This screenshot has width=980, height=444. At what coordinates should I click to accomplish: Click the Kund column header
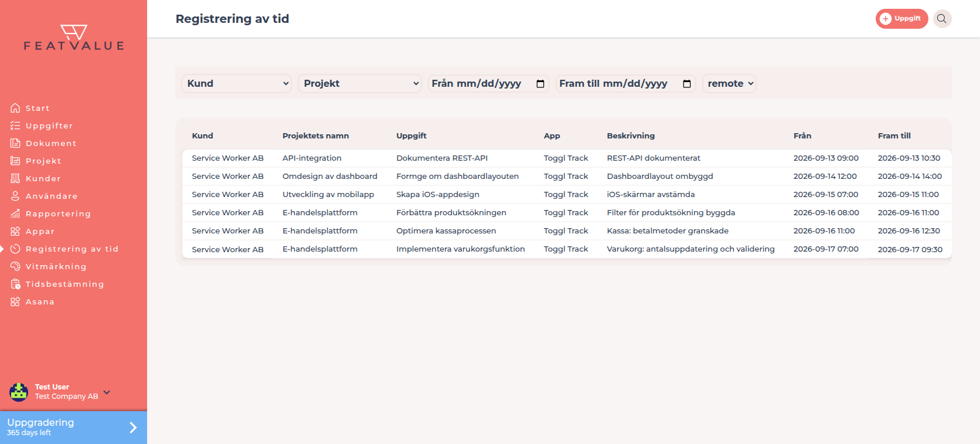pos(202,135)
